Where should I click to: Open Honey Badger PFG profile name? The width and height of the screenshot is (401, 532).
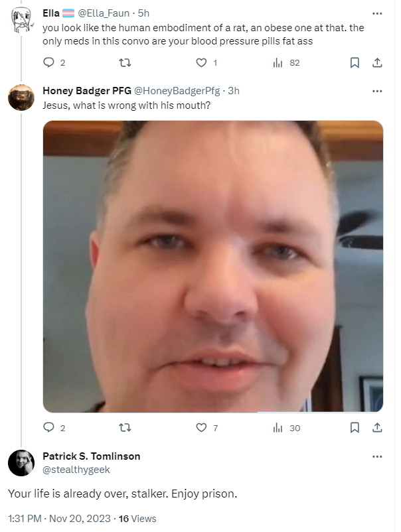[x=87, y=91]
